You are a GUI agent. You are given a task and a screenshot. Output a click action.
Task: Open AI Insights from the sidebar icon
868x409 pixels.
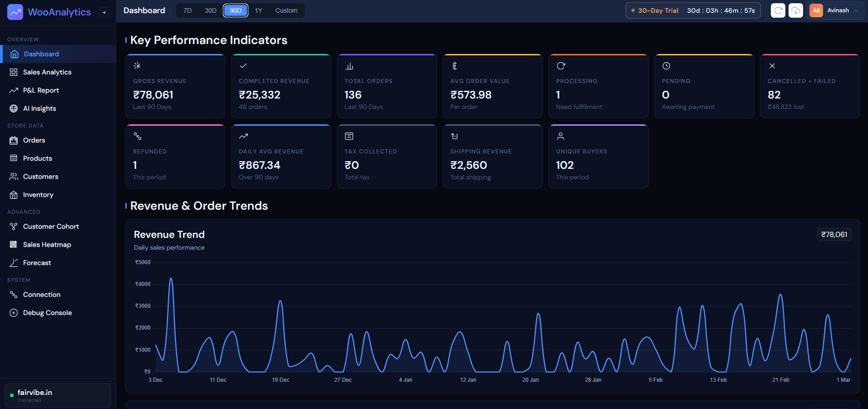pyautogui.click(x=14, y=108)
